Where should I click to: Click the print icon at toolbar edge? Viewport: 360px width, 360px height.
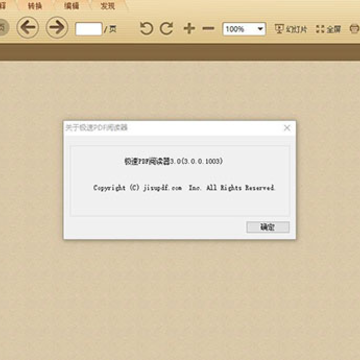pyautogui.click(x=355, y=29)
